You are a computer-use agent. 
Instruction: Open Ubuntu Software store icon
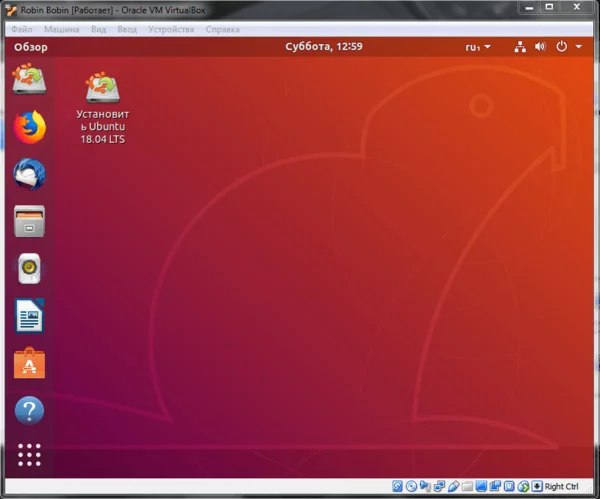click(29, 364)
